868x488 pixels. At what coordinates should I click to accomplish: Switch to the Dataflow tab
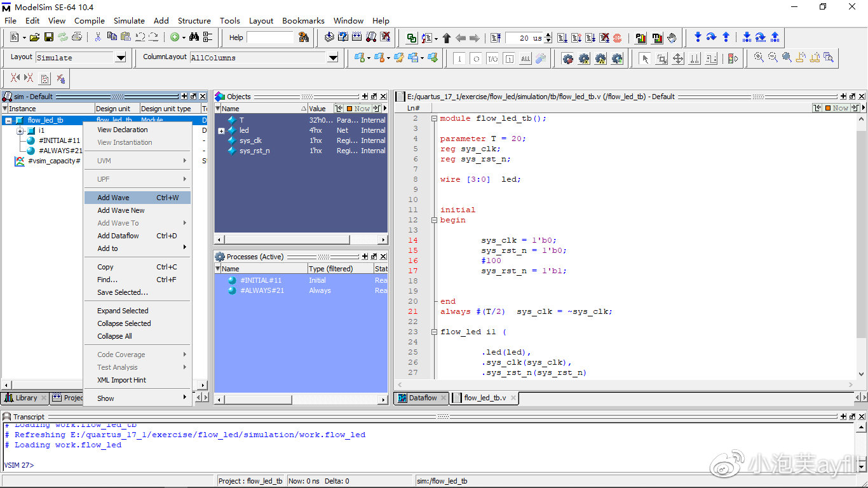tap(422, 398)
